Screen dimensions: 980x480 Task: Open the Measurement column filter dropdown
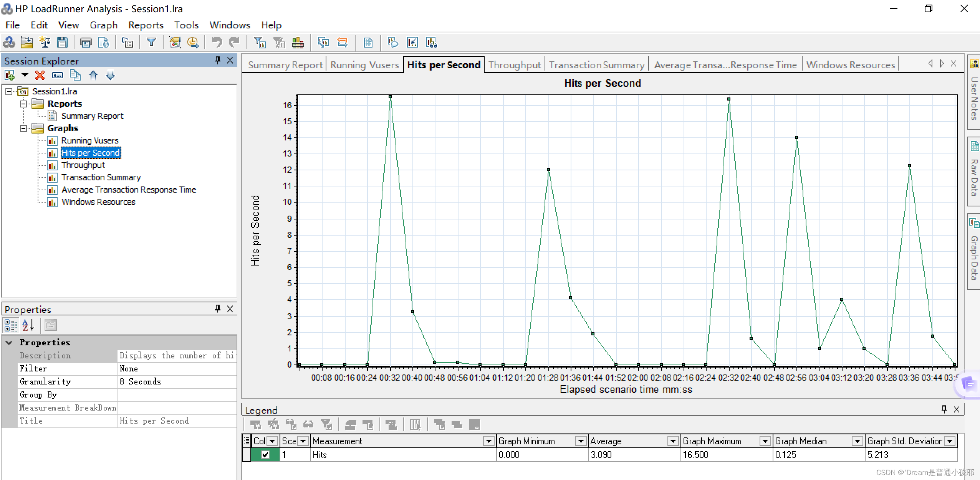pyautogui.click(x=489, y=441)
